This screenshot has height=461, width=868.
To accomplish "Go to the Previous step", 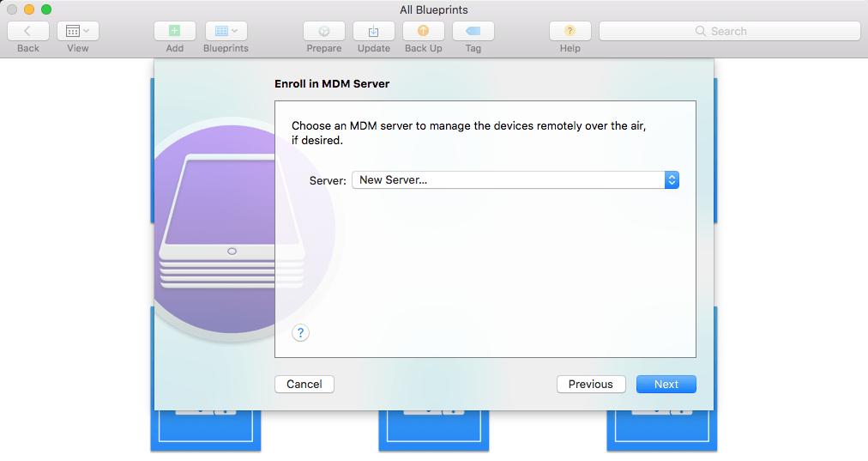I will pos(591,385).
